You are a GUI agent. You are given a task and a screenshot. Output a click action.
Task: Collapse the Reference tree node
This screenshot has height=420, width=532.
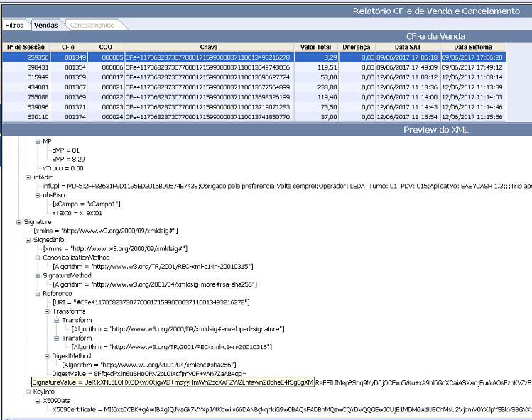pos(37,292)
